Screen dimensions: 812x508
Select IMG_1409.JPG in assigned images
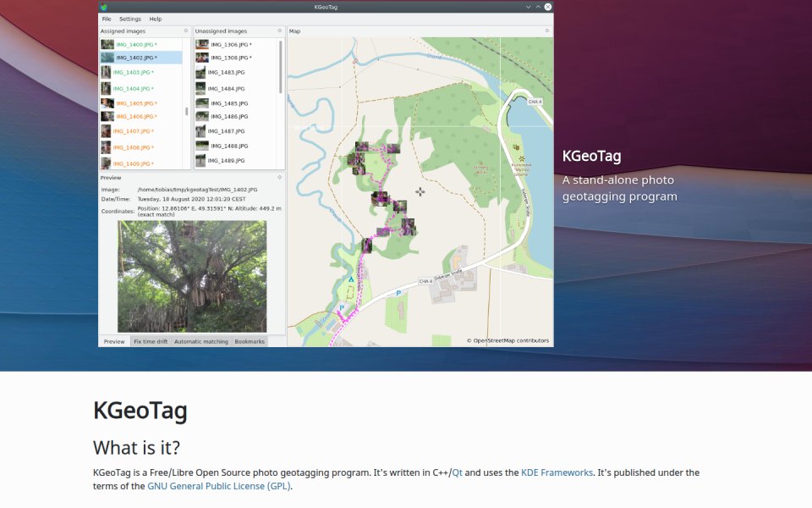pyautogui.click(x=141, y=163)
